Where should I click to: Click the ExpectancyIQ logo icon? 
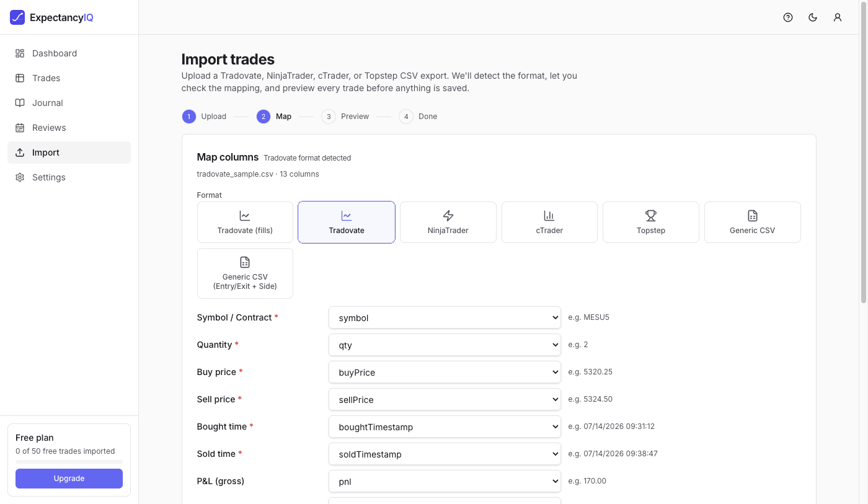(17, 17)
